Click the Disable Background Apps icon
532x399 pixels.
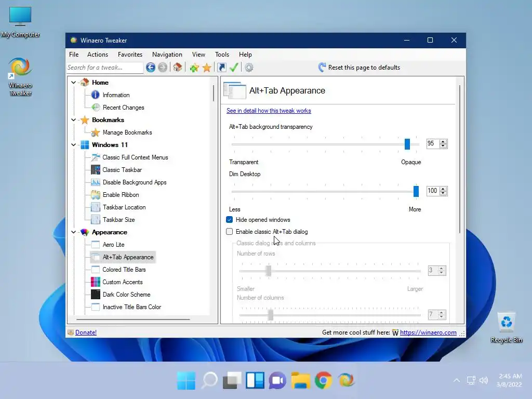pyautogui.click(x=96, y=182)
